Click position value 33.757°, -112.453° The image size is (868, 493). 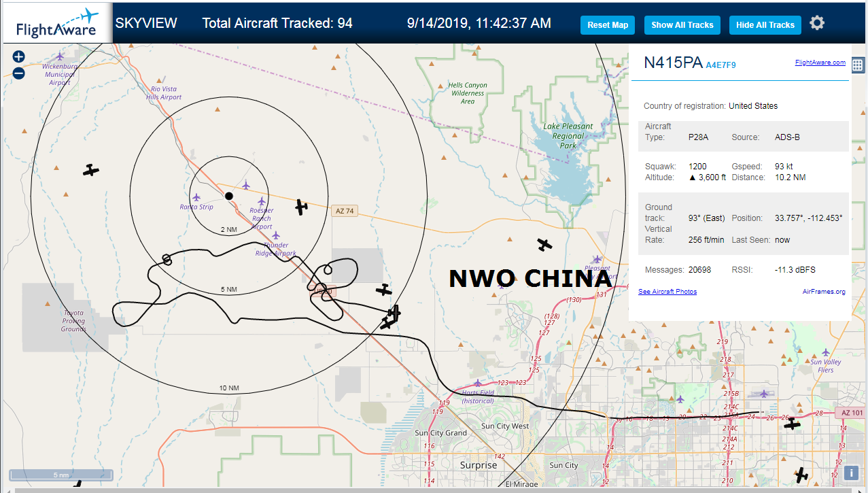[x=808, y=218]
